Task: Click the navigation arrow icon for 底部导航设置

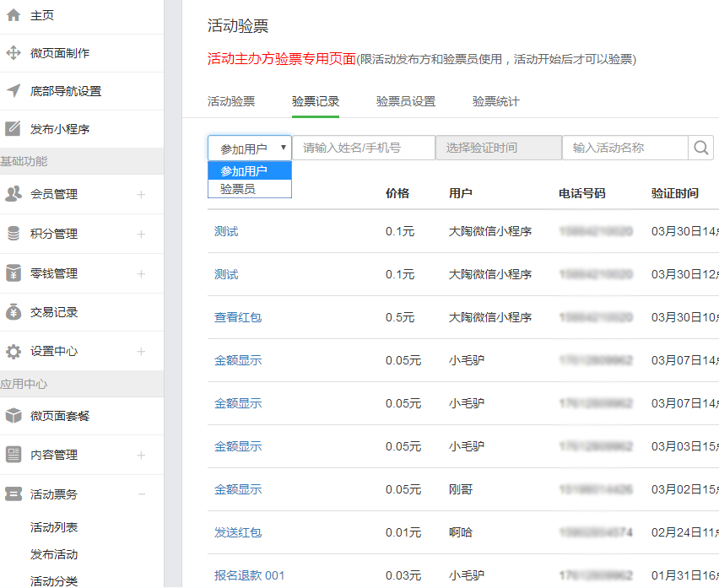Action: click(x=14, y=91)
